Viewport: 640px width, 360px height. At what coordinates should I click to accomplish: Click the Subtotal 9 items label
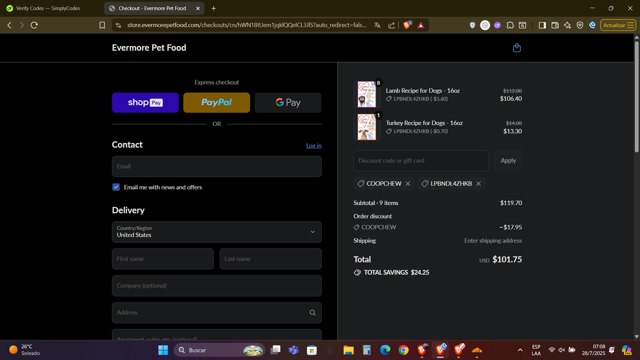coord(376,203)
